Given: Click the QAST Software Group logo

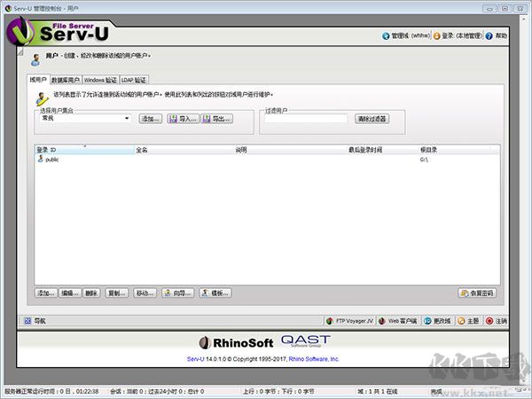Looking at the screenshot, I should [x=306, y=340].
